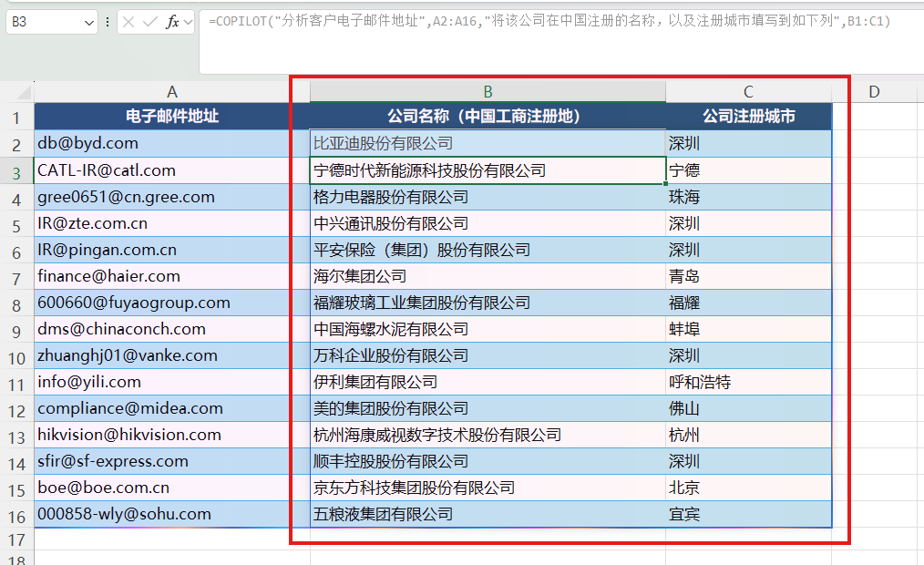Click the confirm checkmark formula icon

pos(150,23)
